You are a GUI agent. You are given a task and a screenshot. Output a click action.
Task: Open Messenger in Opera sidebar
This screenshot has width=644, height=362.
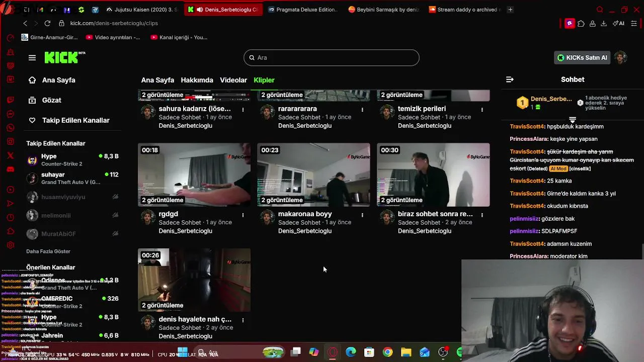coord(10,114)
